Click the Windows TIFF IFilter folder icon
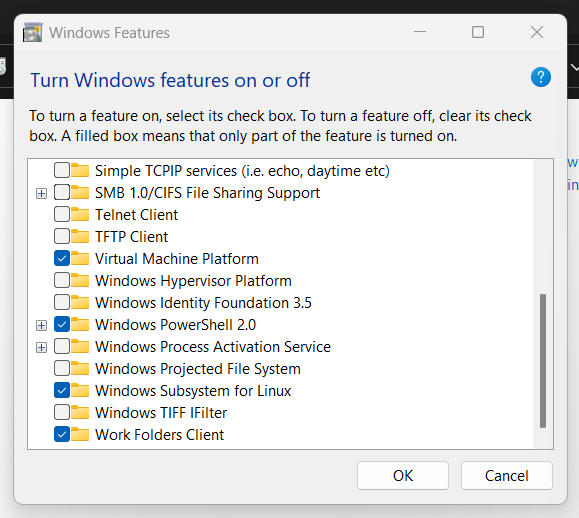Image resolution: width=579 pixels, height=518 pixels. coord(80,412)
